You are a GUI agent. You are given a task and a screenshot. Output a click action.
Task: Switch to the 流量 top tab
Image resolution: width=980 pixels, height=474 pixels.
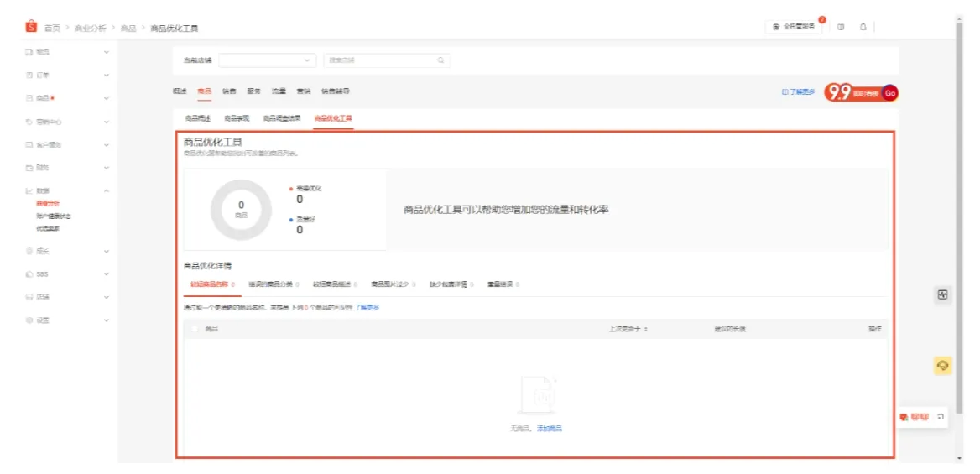click(x=279, y=91)
